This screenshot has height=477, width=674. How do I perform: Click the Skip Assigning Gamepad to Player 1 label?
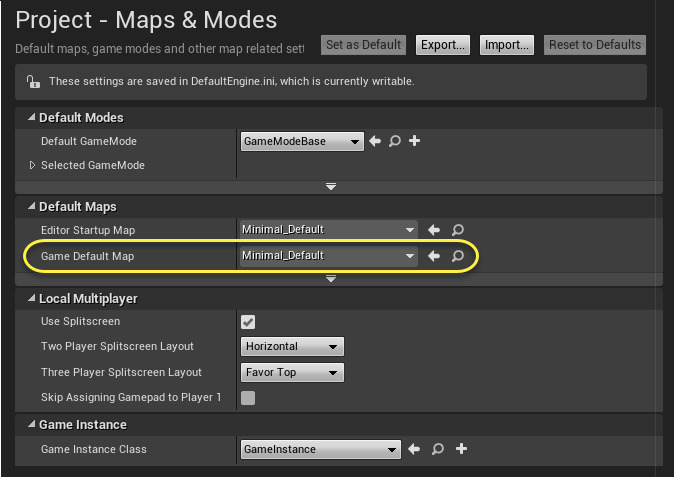[x=131, y=398]
